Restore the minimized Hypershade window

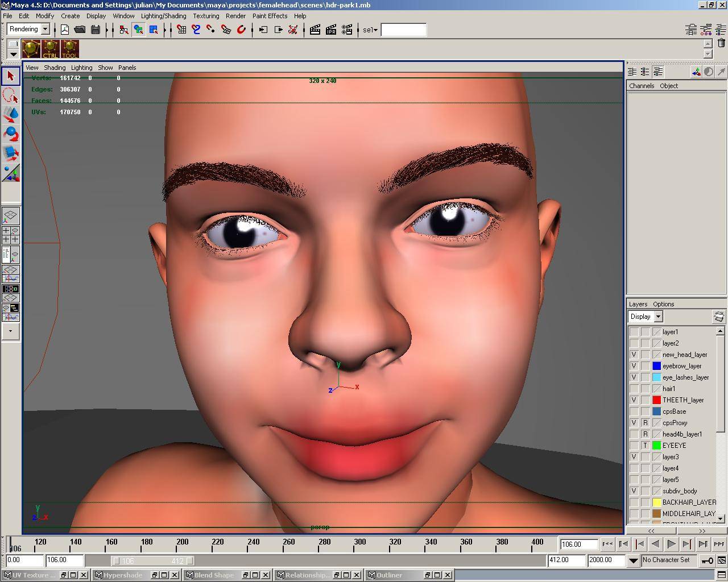[x=155, y=575]
